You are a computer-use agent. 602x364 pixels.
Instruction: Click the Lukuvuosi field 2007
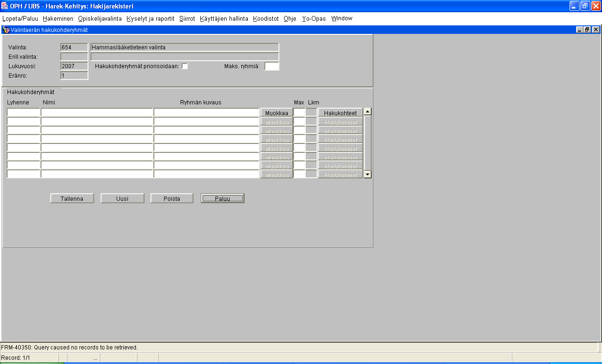pos(74,66)
